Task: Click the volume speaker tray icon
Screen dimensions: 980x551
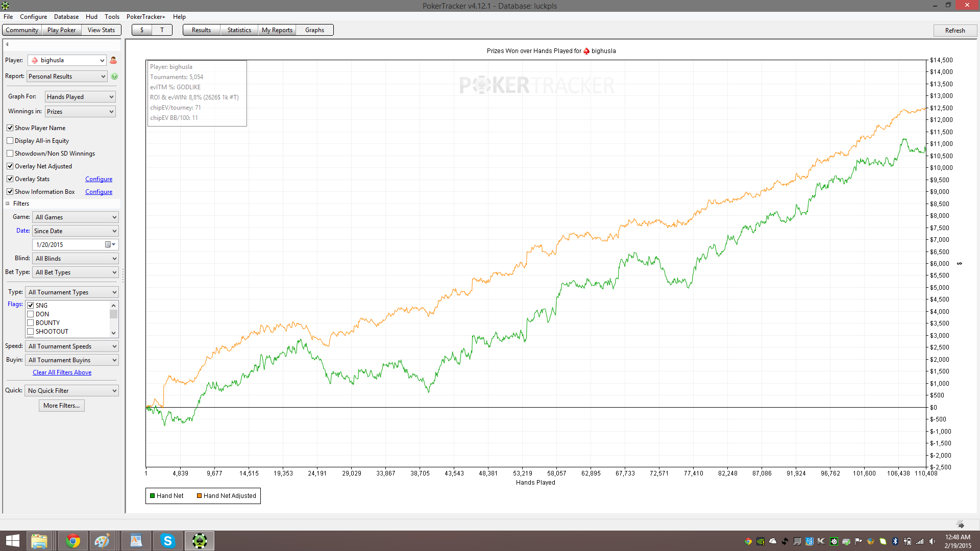Action: [x=932, y=541]
